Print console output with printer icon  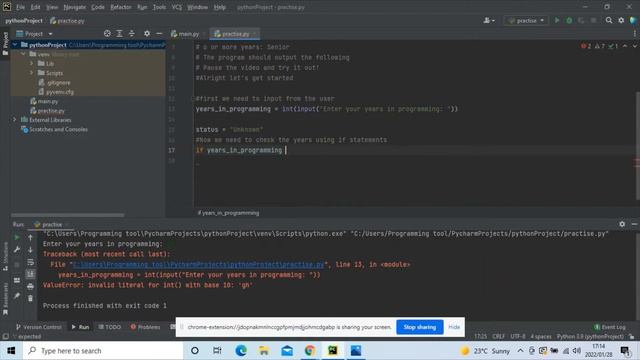click(x=31, y=287)
